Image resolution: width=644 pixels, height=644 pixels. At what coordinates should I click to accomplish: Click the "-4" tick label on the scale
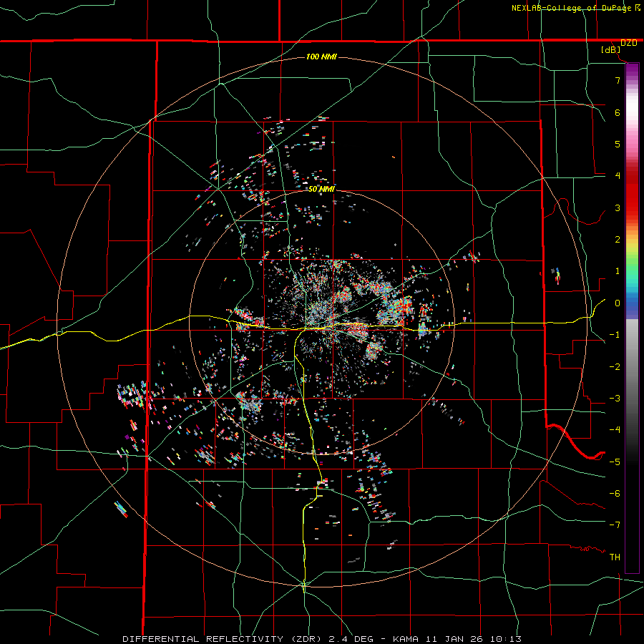[615, 430]
